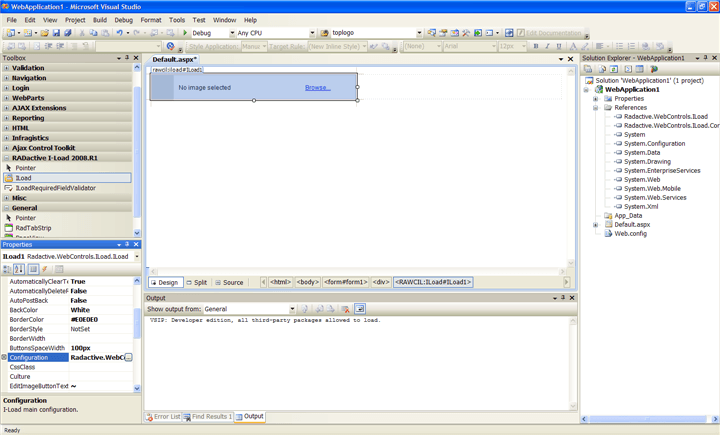
Task: Click the Clear All icon in the Output toolbar
Action: [345, 309]
